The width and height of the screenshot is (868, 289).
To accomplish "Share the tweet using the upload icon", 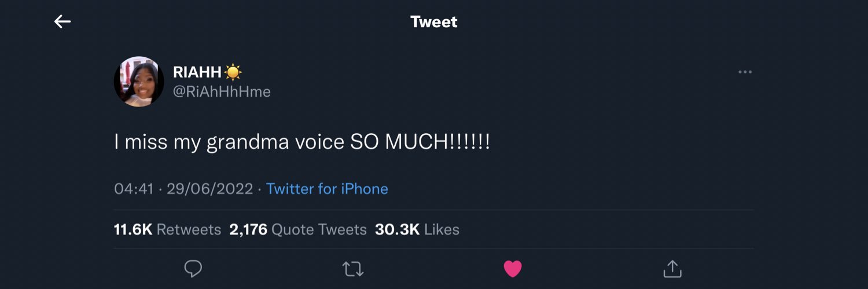I will pyautogui.click(x=672, y=269).
